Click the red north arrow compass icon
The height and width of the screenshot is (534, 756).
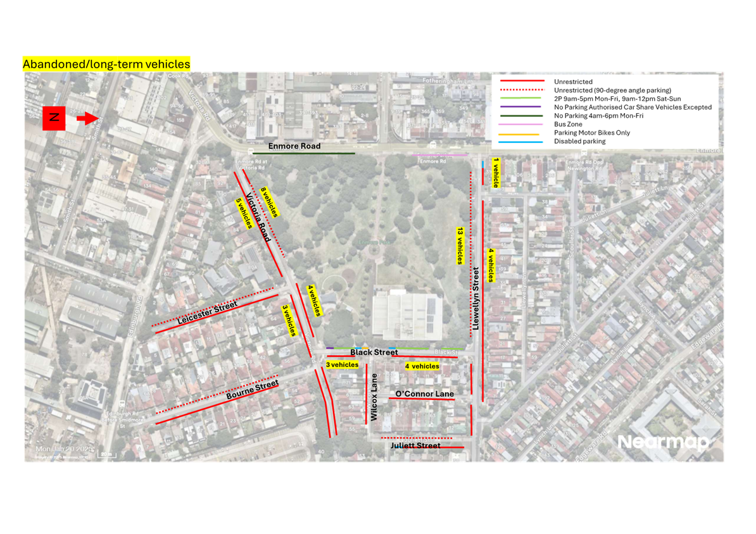pos(54,118)
